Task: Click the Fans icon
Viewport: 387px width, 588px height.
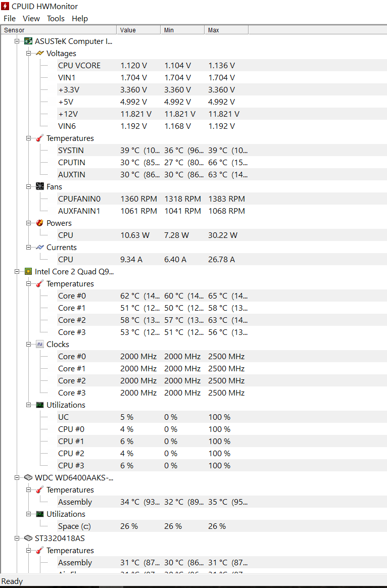Action: (40, 186)
